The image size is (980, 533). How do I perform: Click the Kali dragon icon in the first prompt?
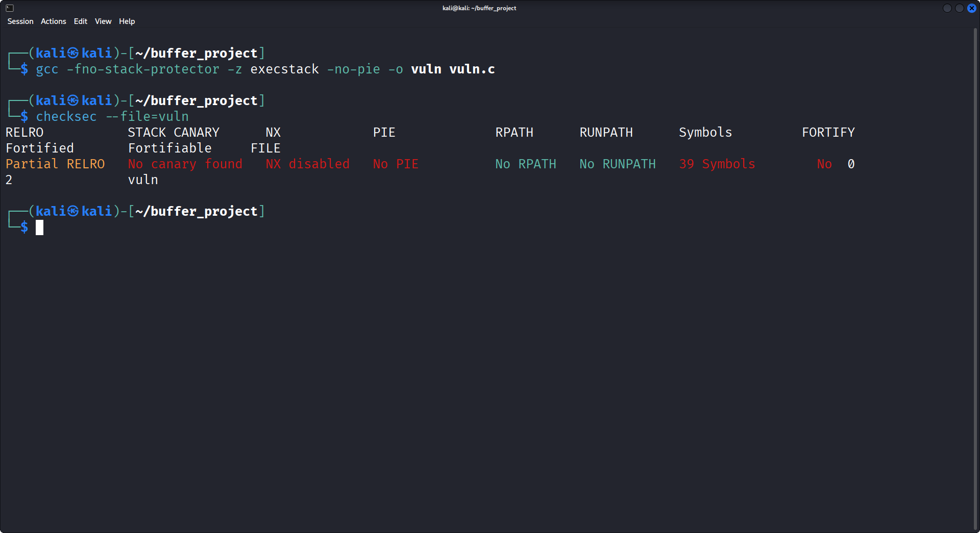pyautogui.click(x=72, y=53)
